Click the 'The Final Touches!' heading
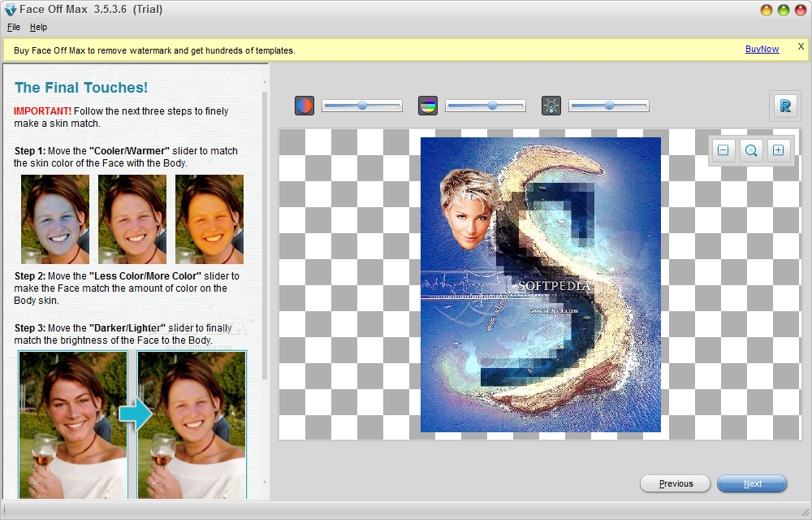The height and width of the screenshot is (520, 812). [x=80, y=88]
